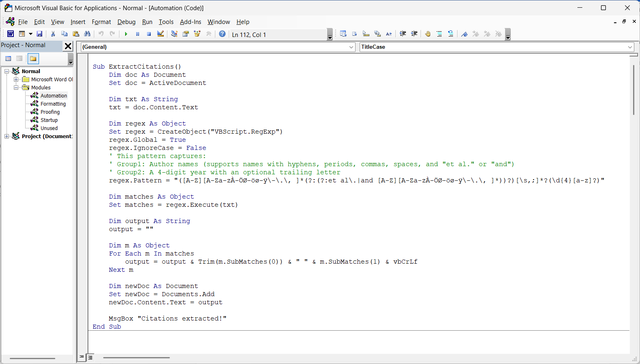
Task: Open the Insert UserForm dropdown arrow
Action: (30, 34)
